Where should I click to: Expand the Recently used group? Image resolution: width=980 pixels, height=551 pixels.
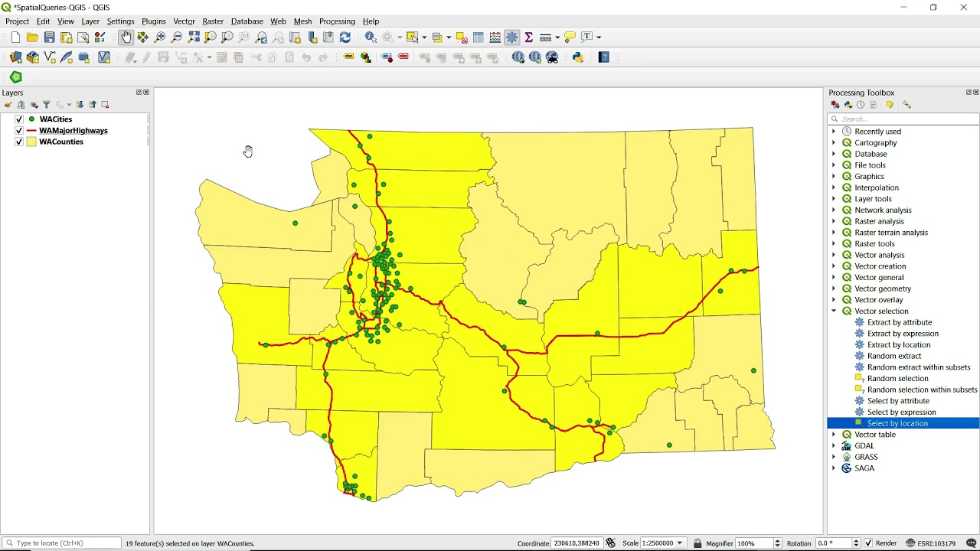click(x=834, y=132)
